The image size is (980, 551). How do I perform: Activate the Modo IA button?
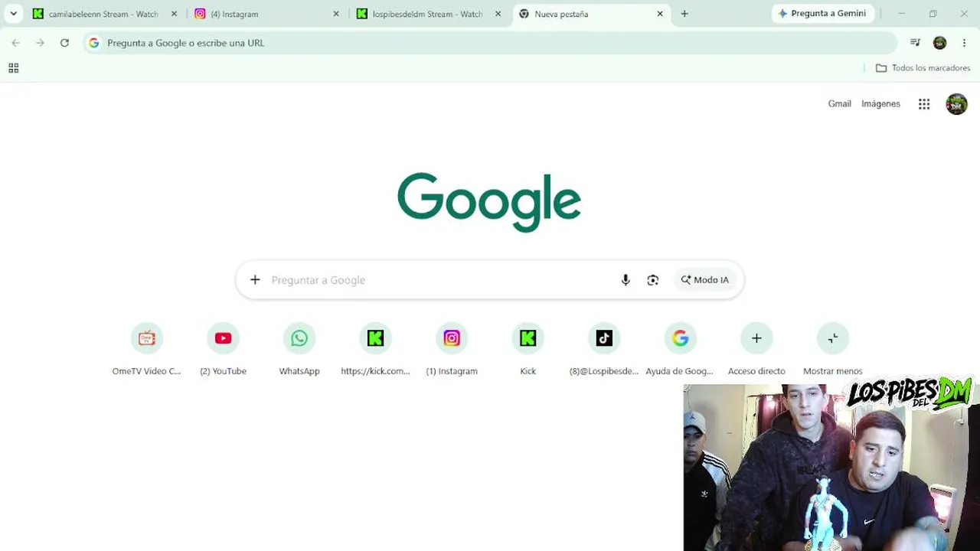tap(705, 280)
